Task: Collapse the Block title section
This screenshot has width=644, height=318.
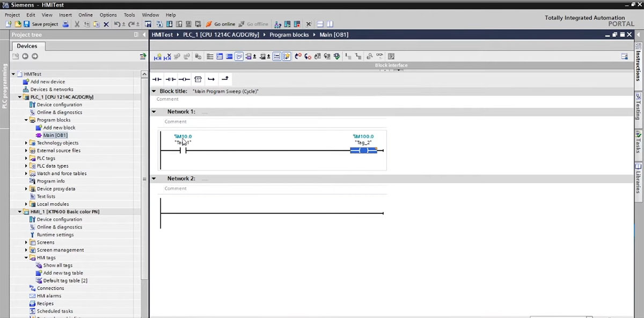Action: pyautogui.click(x=154, y=91)
